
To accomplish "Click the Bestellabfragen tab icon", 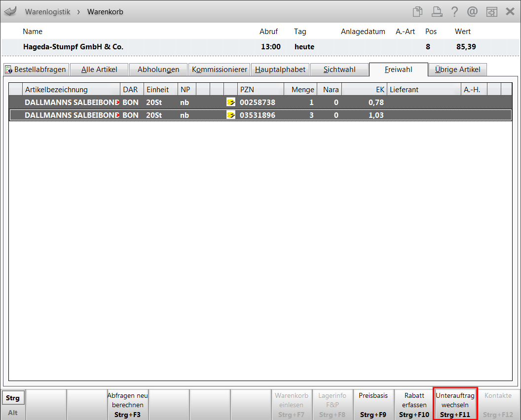I will 9,70.
